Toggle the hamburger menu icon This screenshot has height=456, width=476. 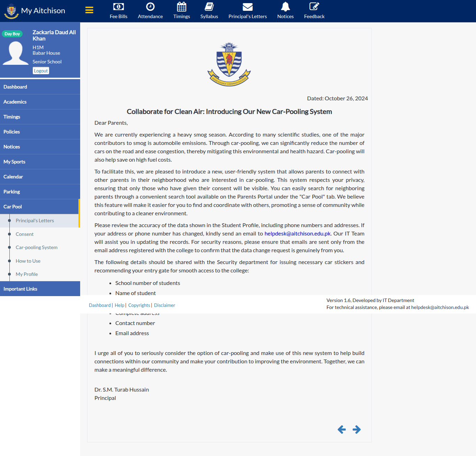(x=89, y=10)
